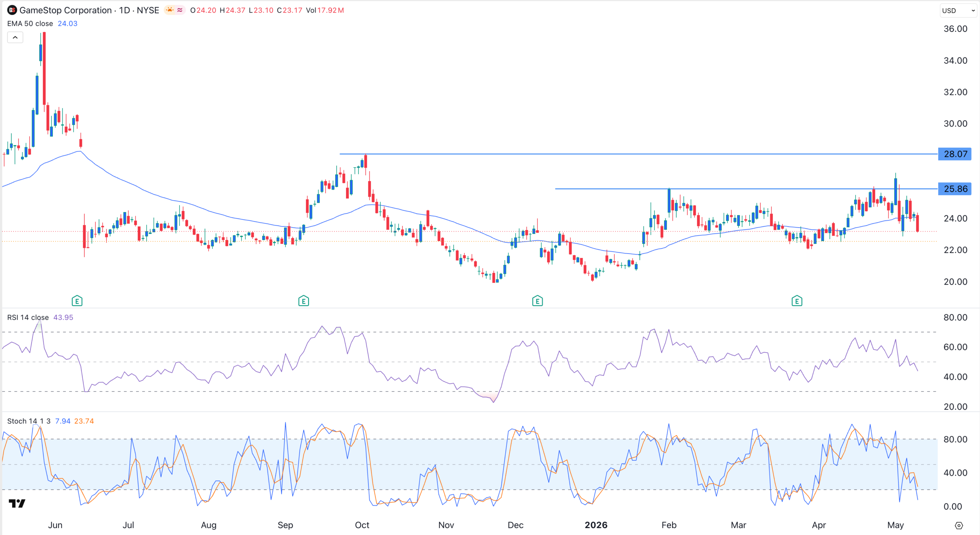Collapse the indicator legend chevron
Image resolution: width=980 pixels, height=535 pixels.
point(15,38)
